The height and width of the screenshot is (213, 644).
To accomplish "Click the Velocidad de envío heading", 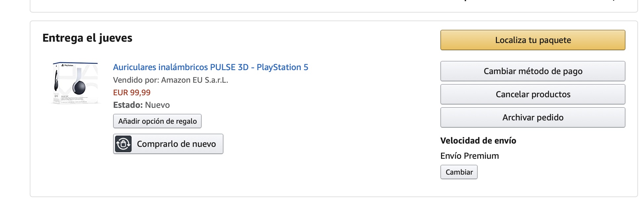I will coord(478,141).
